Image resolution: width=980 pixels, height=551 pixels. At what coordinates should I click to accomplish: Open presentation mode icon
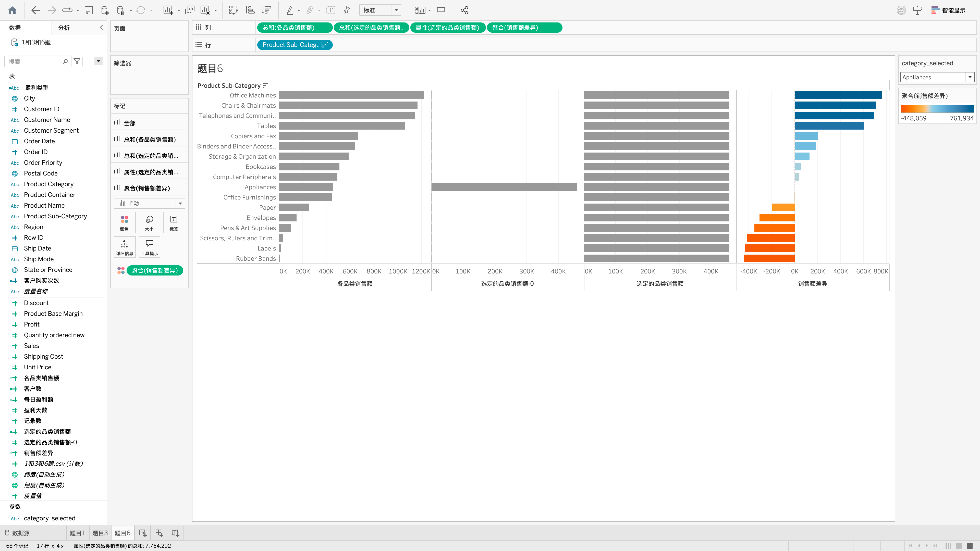441,10
